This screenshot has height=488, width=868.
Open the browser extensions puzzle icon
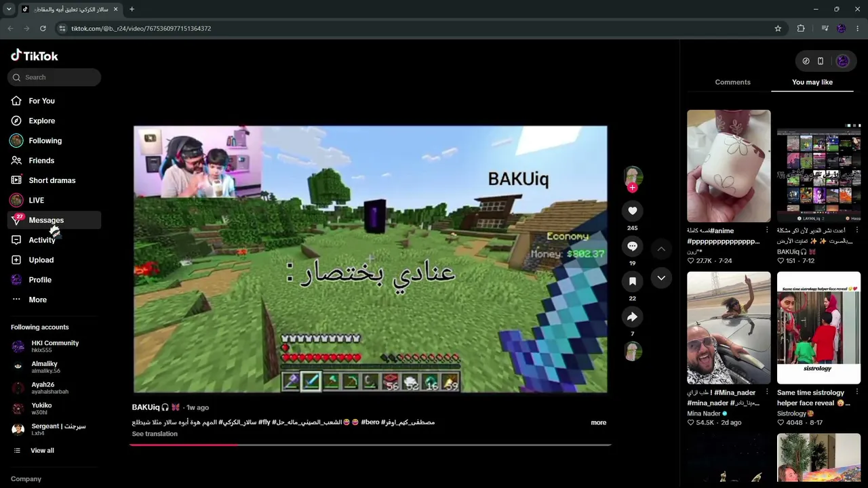(x=801, y=28)
